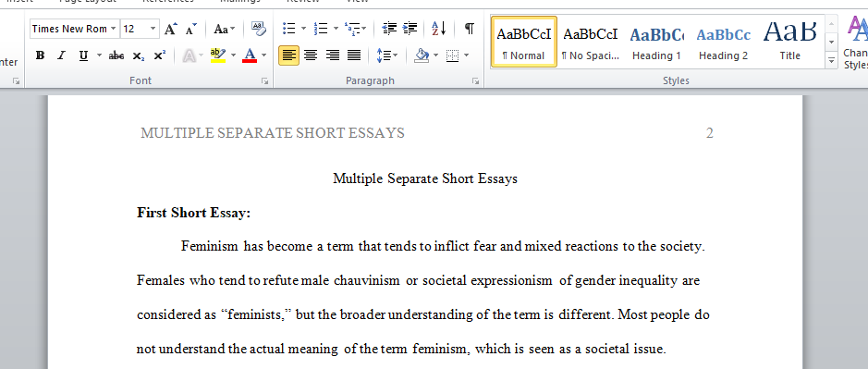Select Center alignment
This screenshot has width=868, height=369.
[x=311, y=55]
